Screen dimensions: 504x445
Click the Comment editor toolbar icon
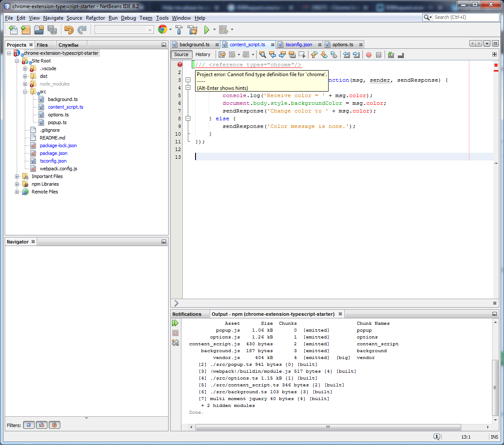coord(391,55)
